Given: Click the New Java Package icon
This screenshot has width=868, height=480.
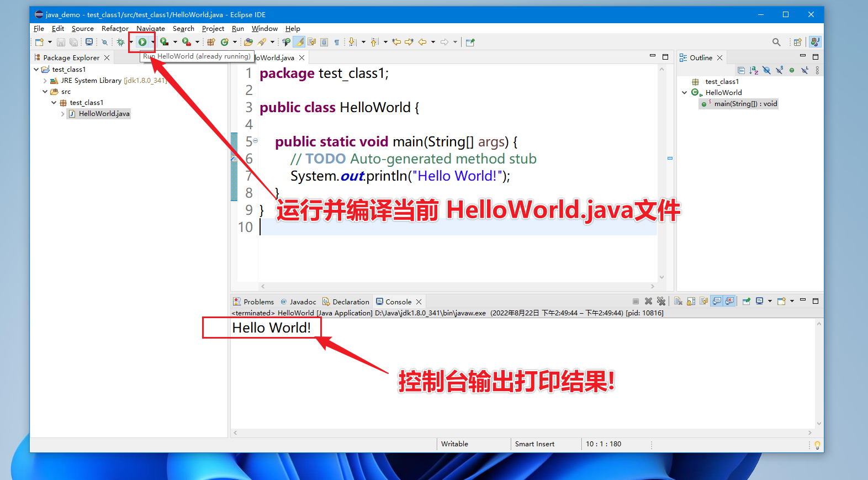Looking at the screenshot, I should point(210,42).
